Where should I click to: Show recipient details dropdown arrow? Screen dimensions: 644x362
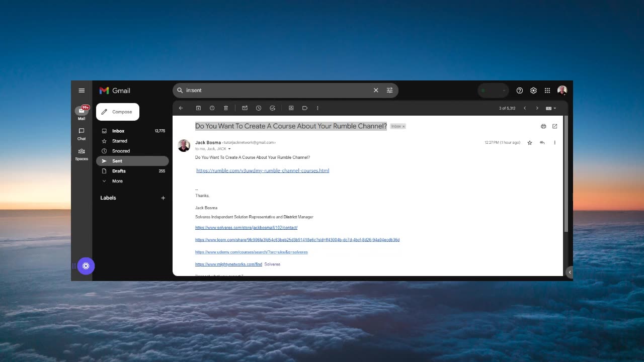229,149
